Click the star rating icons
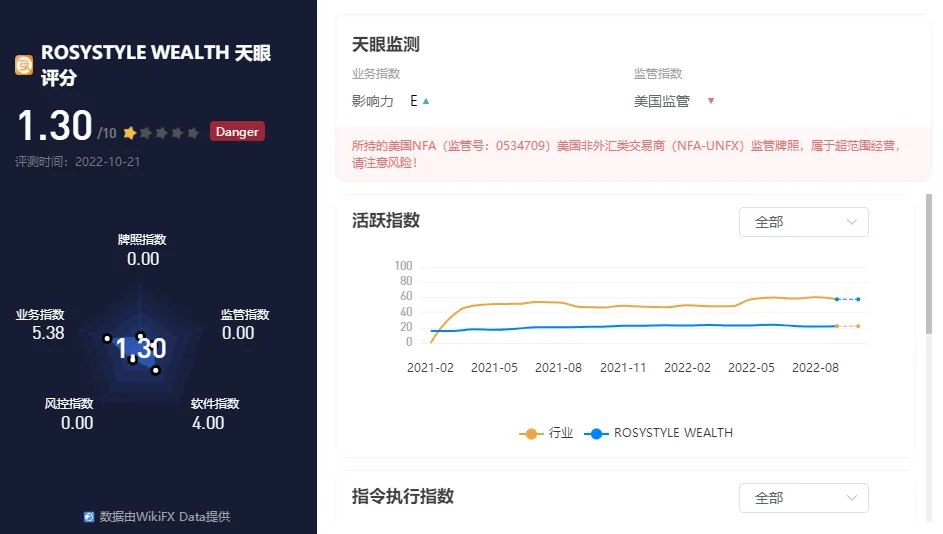The image size is (943, 534). click(161, 132)
